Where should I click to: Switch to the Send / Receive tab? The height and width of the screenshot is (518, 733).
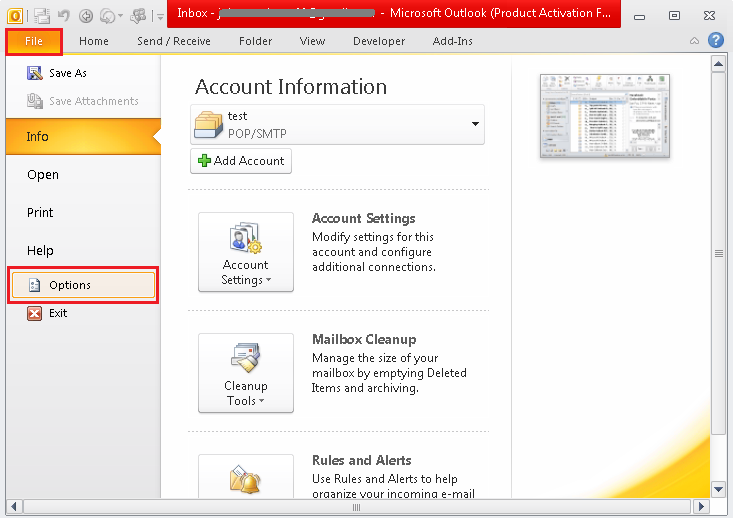pyautogui.click(x=173, y=41)
